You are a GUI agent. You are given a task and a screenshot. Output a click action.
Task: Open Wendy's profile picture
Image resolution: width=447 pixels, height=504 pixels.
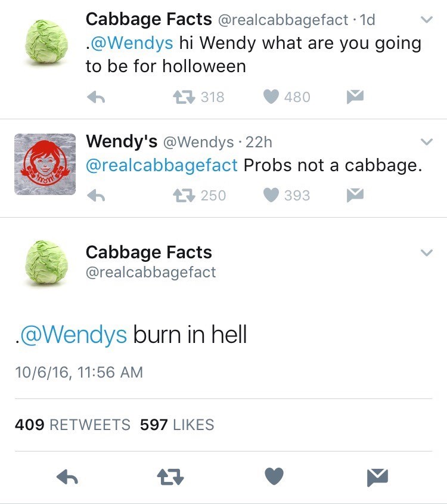45,164
